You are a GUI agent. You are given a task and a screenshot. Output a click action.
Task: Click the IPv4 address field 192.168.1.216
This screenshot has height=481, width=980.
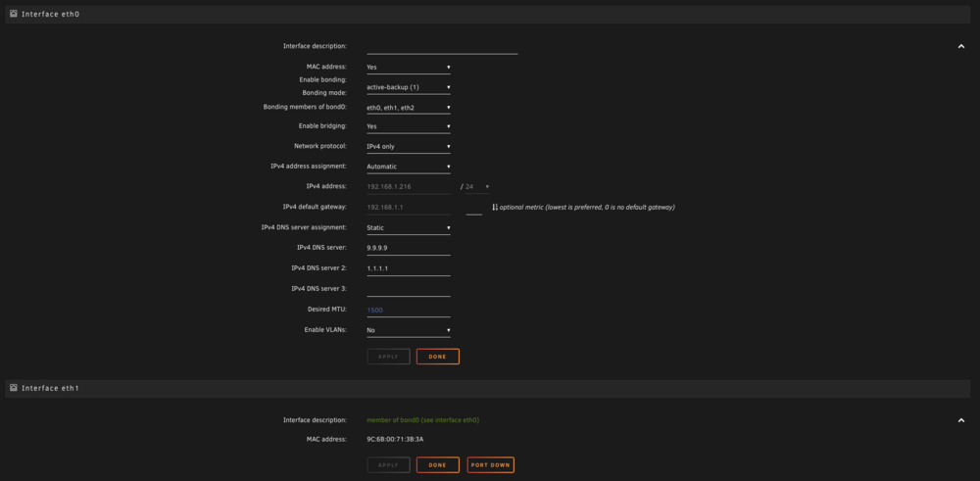click(408, 187)
